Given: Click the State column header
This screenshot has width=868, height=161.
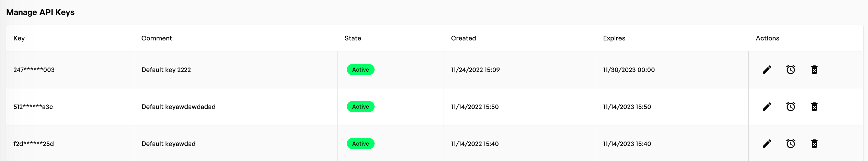Looking at the screenshot, I should [353, 38].
